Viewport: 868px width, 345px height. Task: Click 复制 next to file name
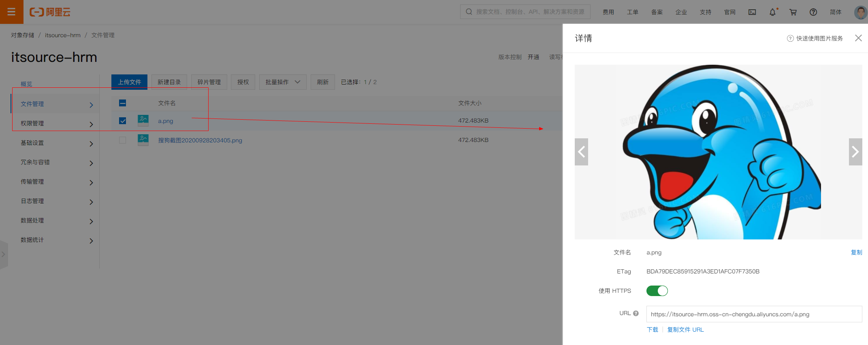(x=856, y=252)
